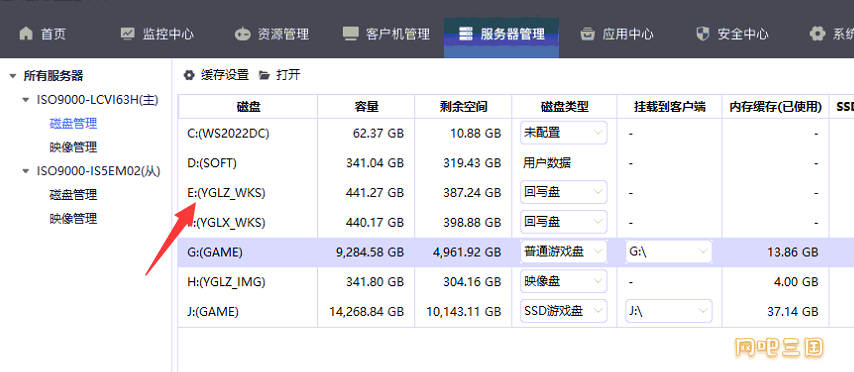Open SSD游戏盘 type dropdown for J:(GAME)
The height and width of the screenshot is (372, 854).
tap(563, 311)
